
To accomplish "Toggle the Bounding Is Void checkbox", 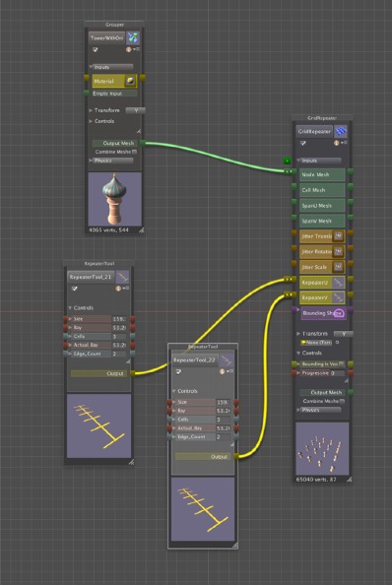I will click(x=341, y=364).
